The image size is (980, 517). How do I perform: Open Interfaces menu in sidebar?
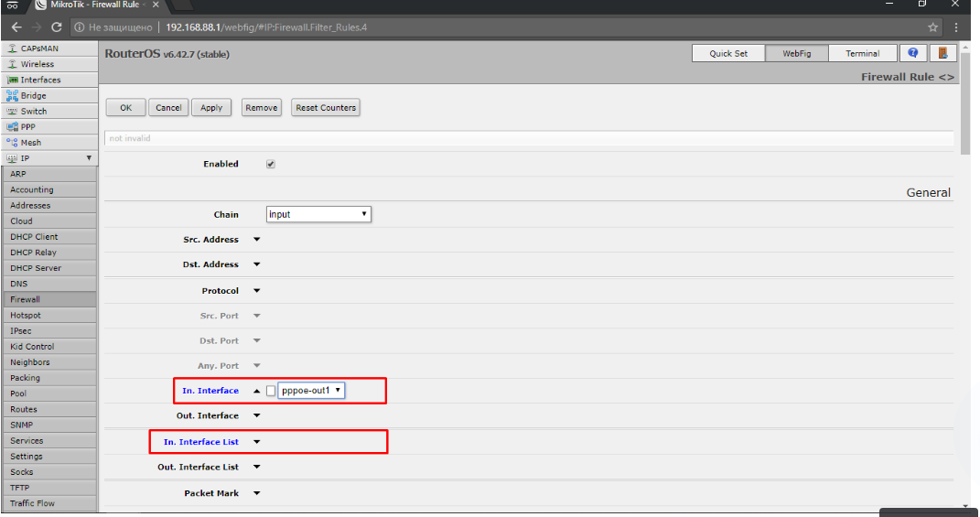point(49,80)
